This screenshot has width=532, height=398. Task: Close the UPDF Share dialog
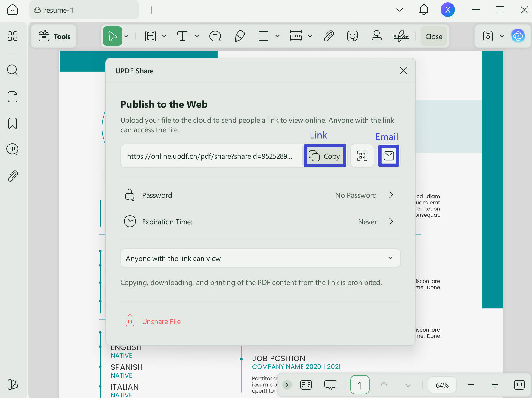[x=403, y=71]
